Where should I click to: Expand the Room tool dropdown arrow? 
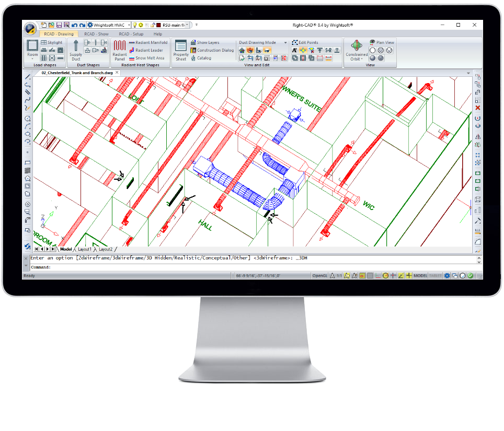click(x=32, y=57)
